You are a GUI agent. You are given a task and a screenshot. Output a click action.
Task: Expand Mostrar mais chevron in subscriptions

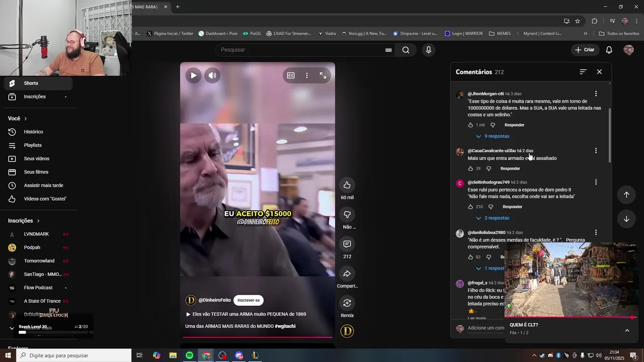[12, 328]
